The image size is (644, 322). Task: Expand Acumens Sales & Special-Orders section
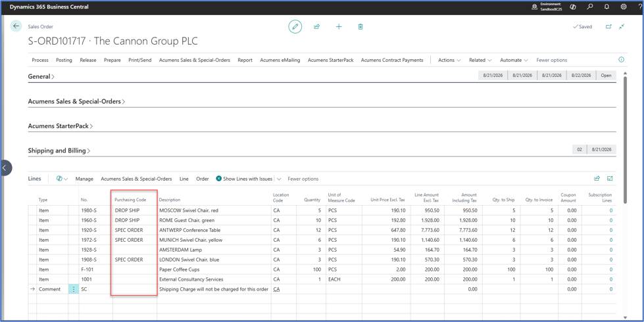click(76, 101)
